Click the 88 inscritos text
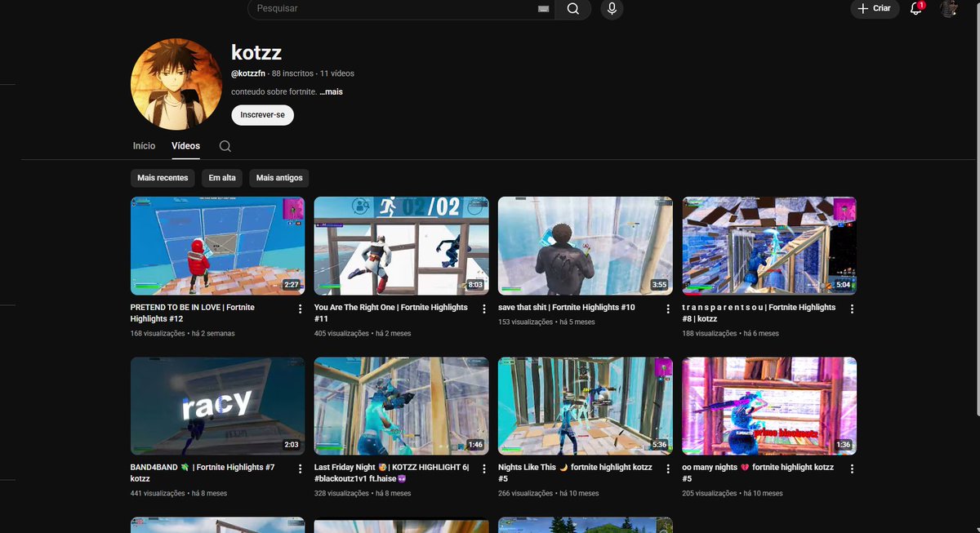The image size is (980, 533). click(293, 73)
